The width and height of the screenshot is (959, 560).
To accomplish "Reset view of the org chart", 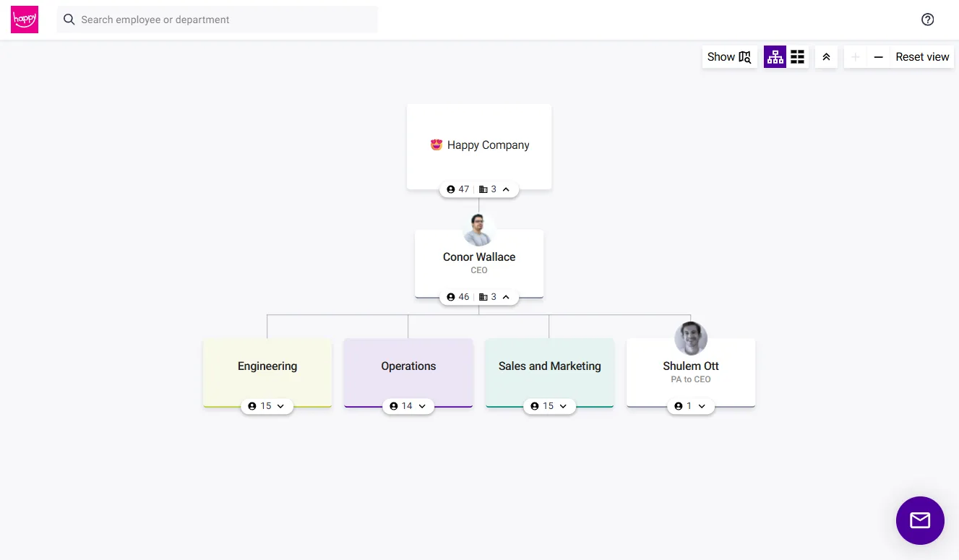I will 922,57.
